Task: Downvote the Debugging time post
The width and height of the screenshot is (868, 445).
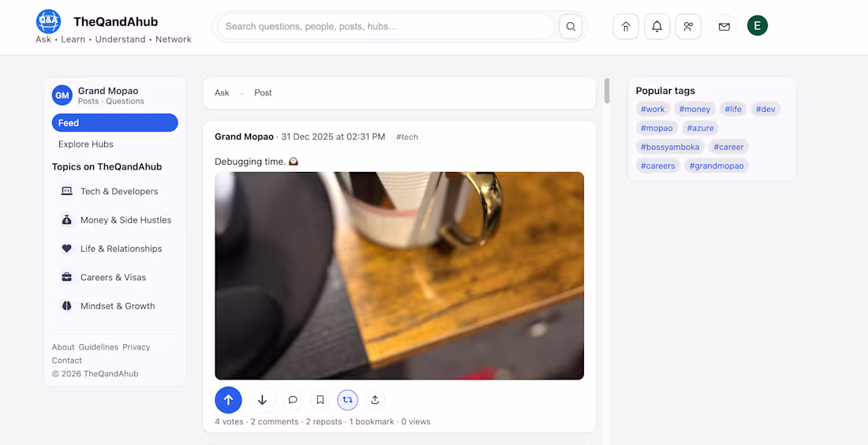Action: [x=263, y=399]
